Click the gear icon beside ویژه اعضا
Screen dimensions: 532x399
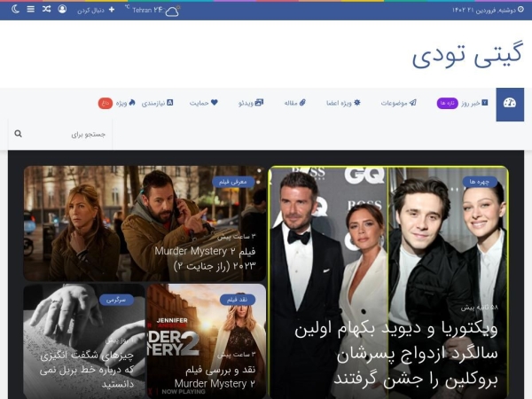tap(357, 103)
